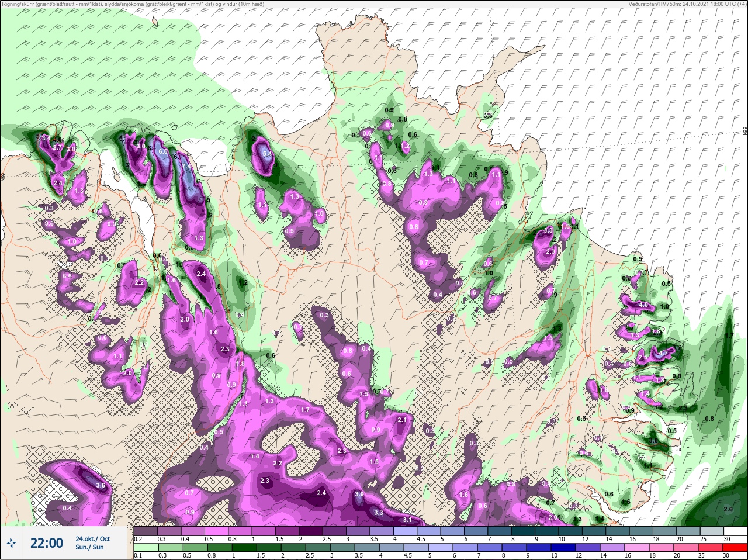Image resolution: width=748 pixels, height=560 pixels.
Task: Select the white 30 snow legend swatch
Action: click(736, 531)
